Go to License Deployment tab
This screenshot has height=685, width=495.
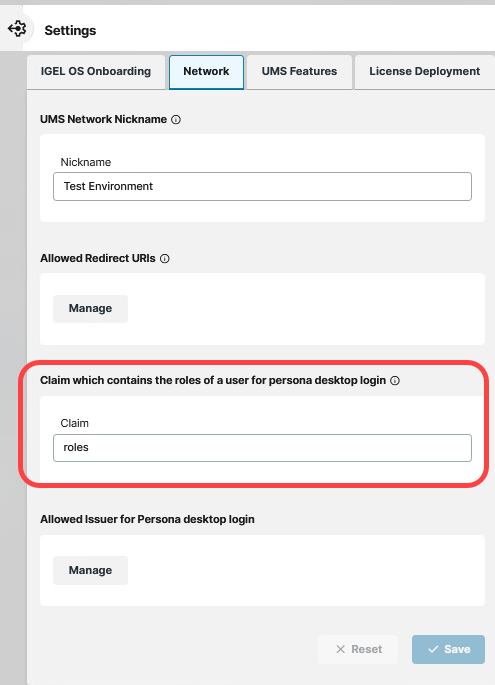(425, 72)
